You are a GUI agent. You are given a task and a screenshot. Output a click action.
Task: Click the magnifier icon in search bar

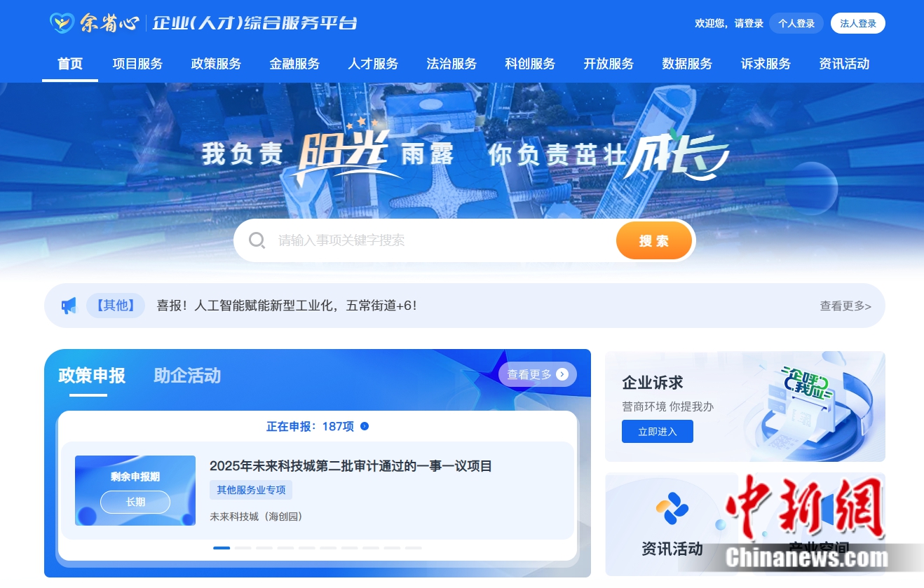[x=257, y=240]
